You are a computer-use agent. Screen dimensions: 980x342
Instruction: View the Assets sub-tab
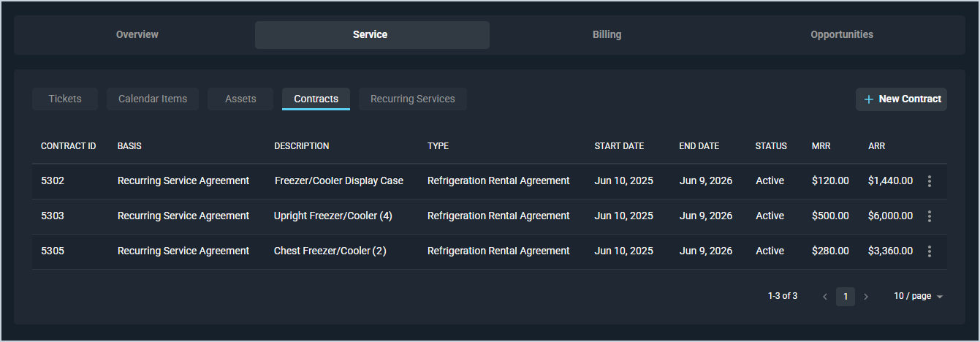(240, 99)
